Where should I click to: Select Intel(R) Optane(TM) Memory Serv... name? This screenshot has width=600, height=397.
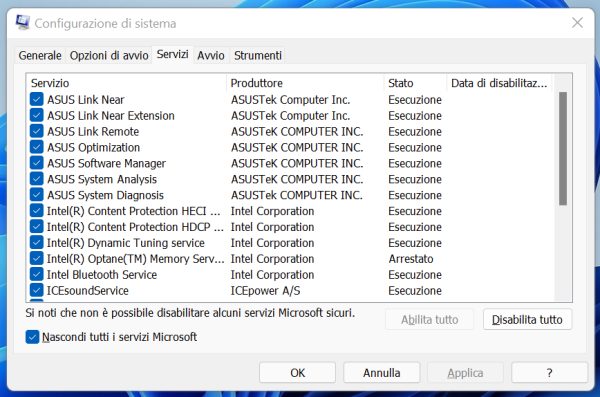[135, 259]
